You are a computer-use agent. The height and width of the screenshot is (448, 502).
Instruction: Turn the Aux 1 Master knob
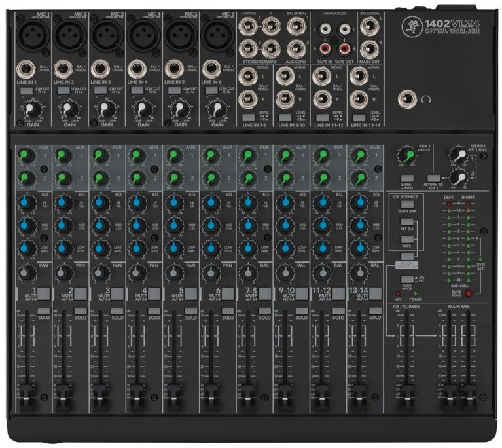point(407,155)
